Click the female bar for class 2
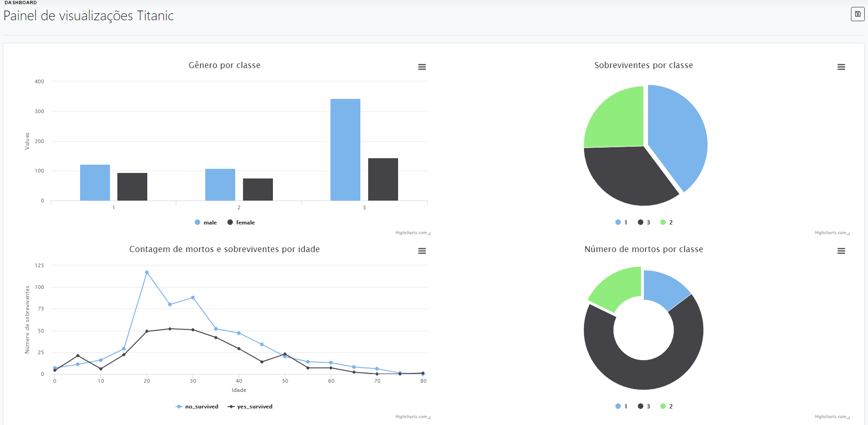Viewport: 868px width, 425px height. (258, 190)
